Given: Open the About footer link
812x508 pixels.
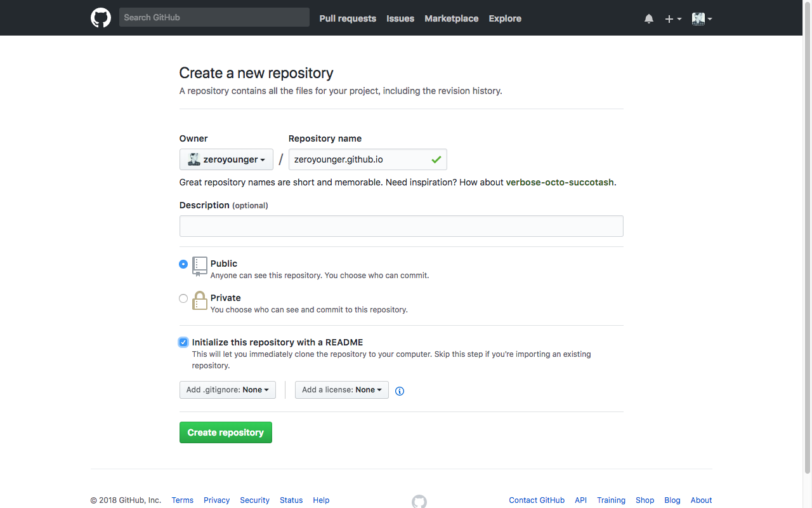Looking at the screenshot, I should (x=702, y=500).
